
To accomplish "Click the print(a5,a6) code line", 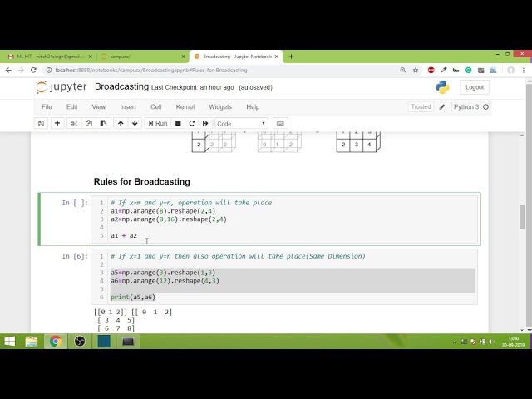I will [x=133, y=297].
